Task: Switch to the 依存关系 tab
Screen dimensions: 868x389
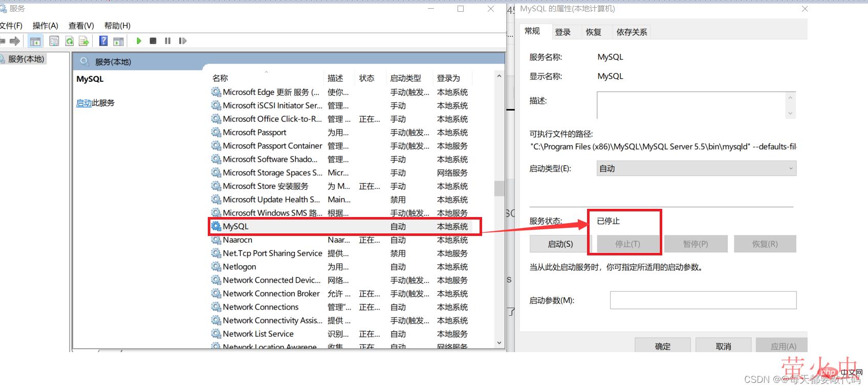Action: [632, 32]
